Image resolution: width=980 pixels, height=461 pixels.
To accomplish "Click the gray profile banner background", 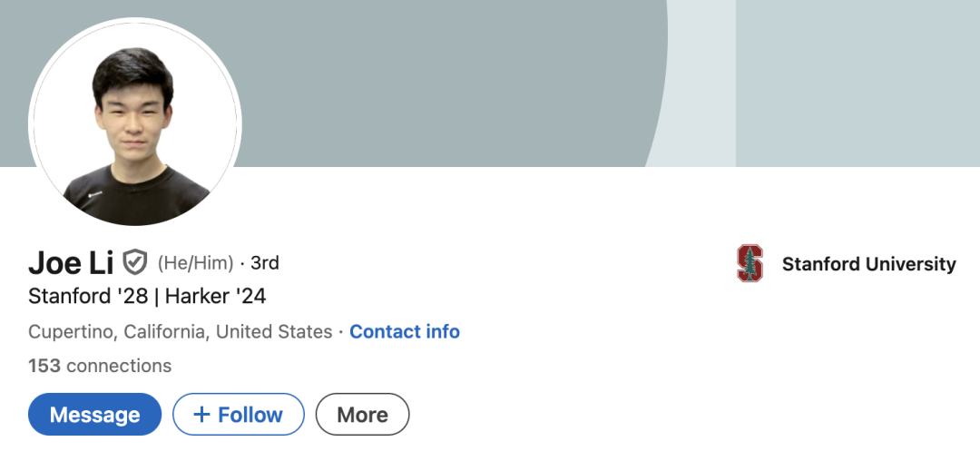I will (x=437, y=81).
